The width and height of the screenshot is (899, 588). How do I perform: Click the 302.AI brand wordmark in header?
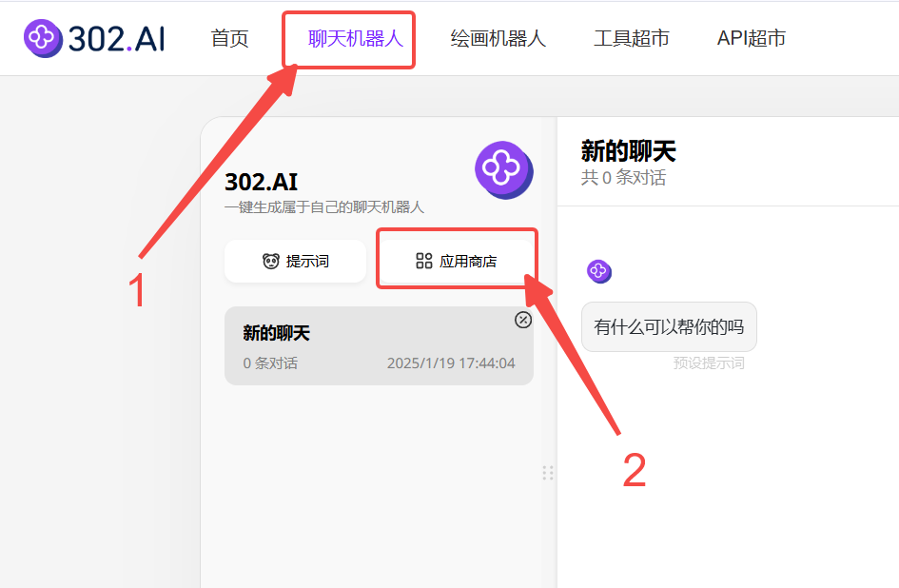click(x=116, y=39)
